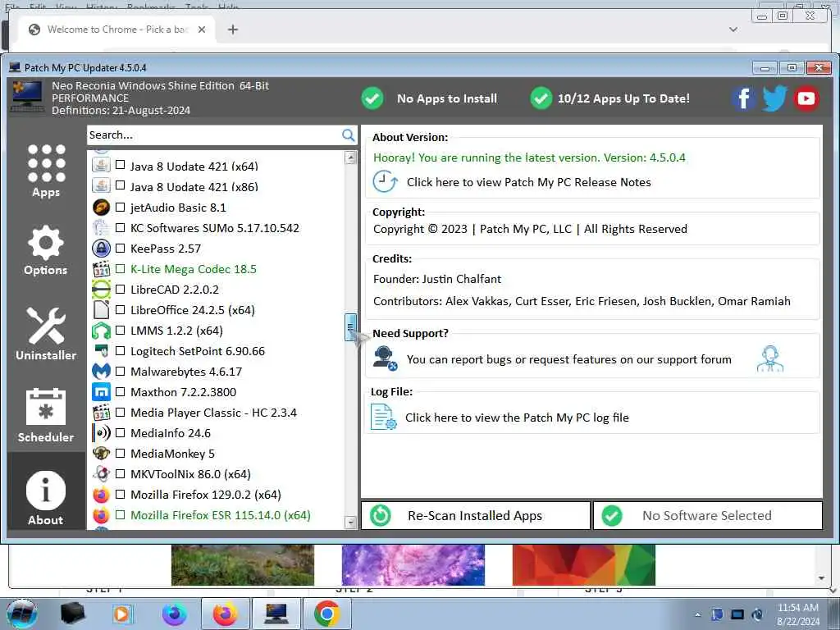Open the Uninstaller tools section

click(x=46, y=334)
